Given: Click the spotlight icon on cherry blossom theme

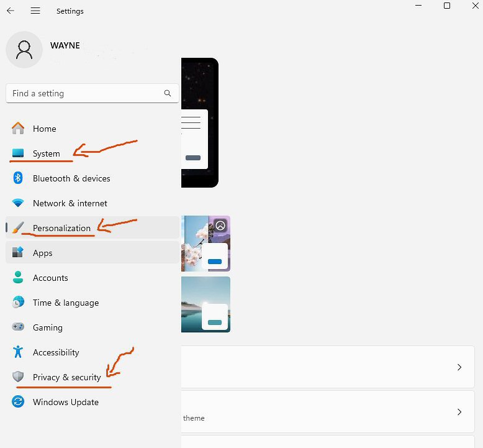Looking at the screenshot, I should click(220, 226).
